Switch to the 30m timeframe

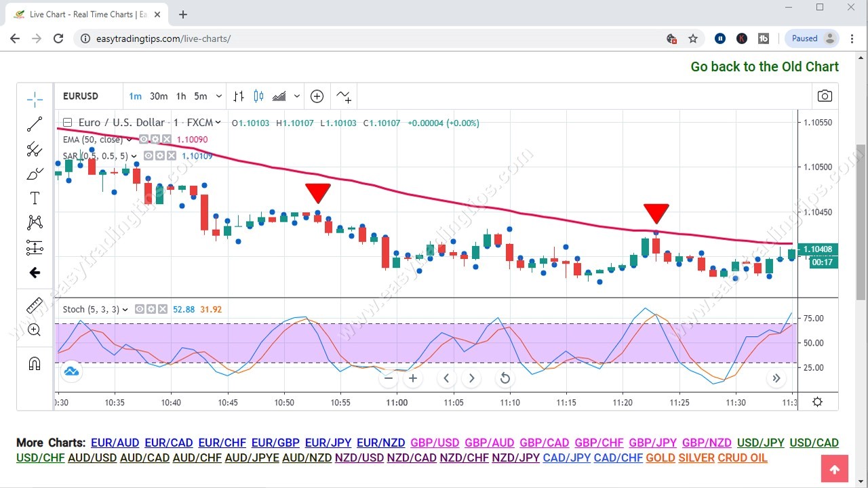click(158, 96)
